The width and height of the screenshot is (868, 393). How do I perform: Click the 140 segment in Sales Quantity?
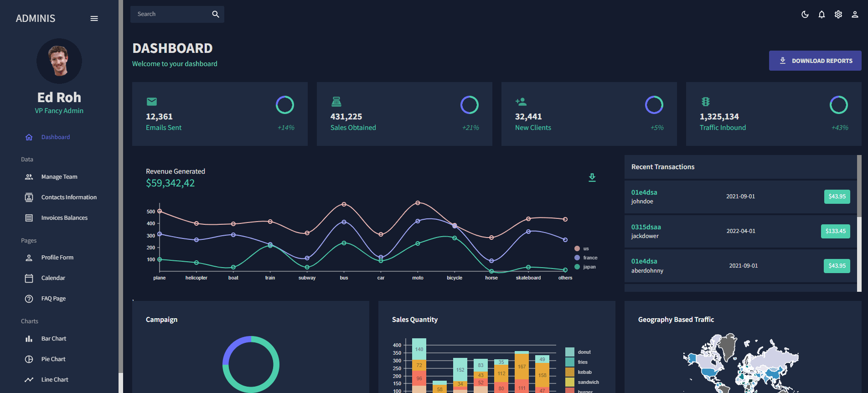pos(419,349)
